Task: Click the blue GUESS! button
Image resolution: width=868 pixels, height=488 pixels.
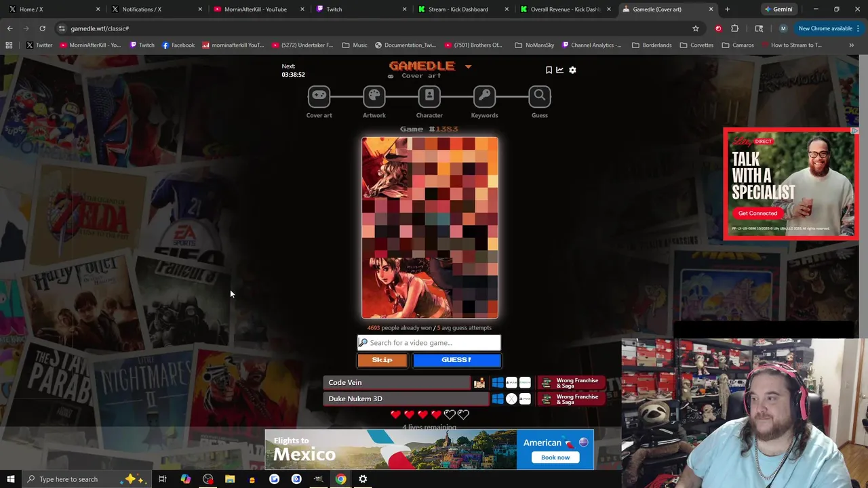Action: [457, 360]
